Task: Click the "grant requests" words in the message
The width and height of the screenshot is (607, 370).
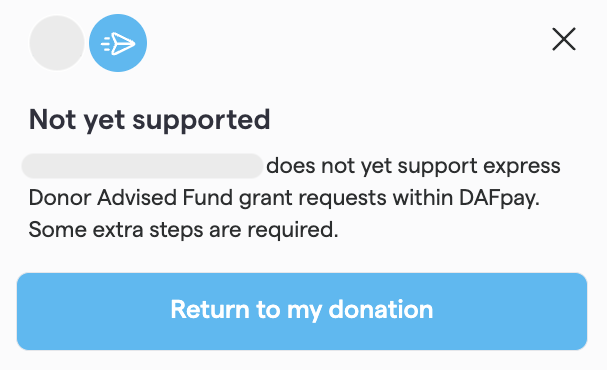Action: point(312,199)
